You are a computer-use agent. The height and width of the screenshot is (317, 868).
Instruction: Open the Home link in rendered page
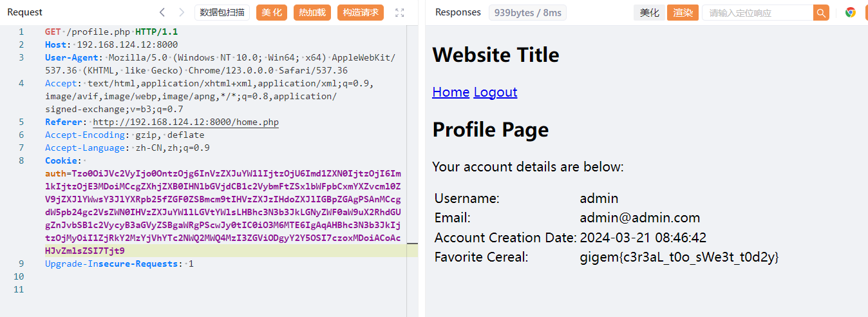pyautogui.click(x=451, y=92)
